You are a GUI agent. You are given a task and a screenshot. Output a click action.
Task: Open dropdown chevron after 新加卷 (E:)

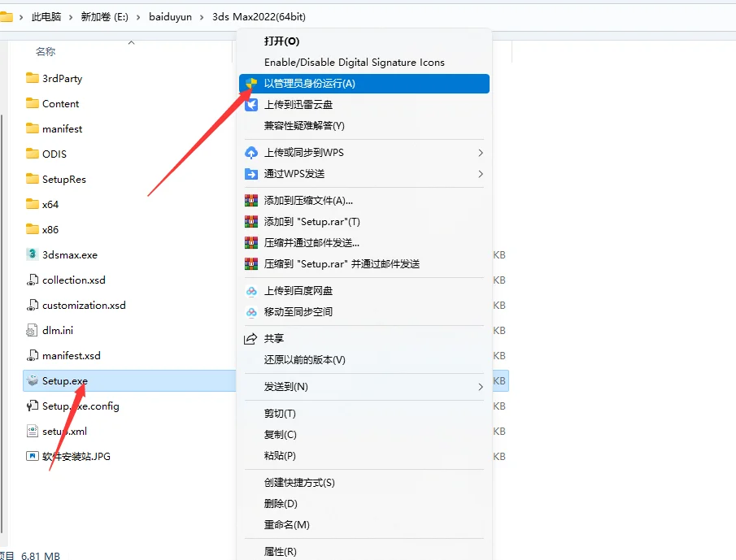[138, 17]
